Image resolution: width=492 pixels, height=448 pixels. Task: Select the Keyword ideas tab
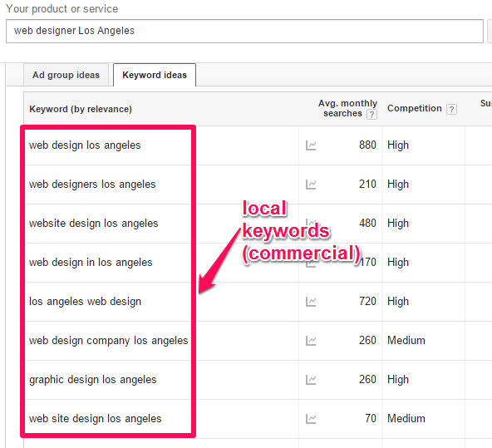point(155,75)
